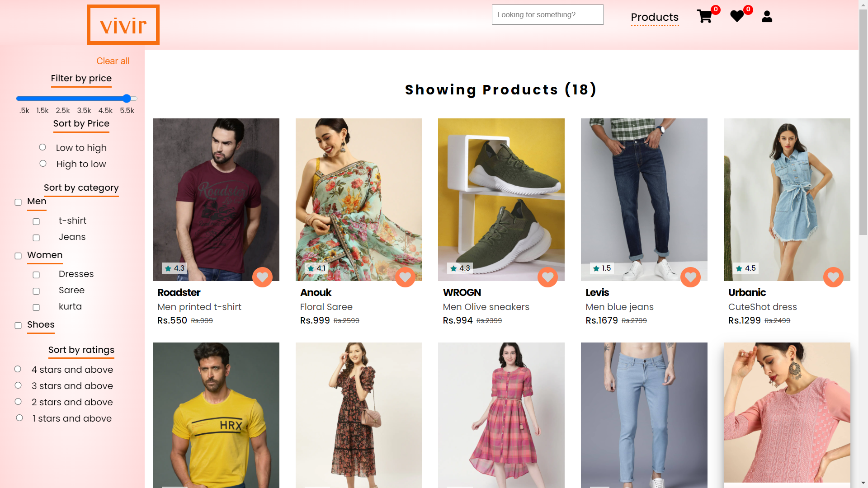This screenshot has height=488, width=868.
Task: Adjust the price filter slider
Action: tap(127, 99)
